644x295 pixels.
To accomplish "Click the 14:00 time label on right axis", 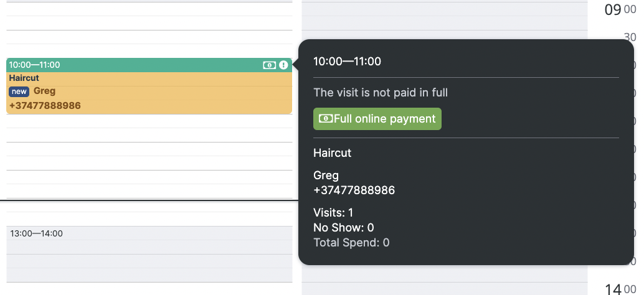I will point(620,289).
